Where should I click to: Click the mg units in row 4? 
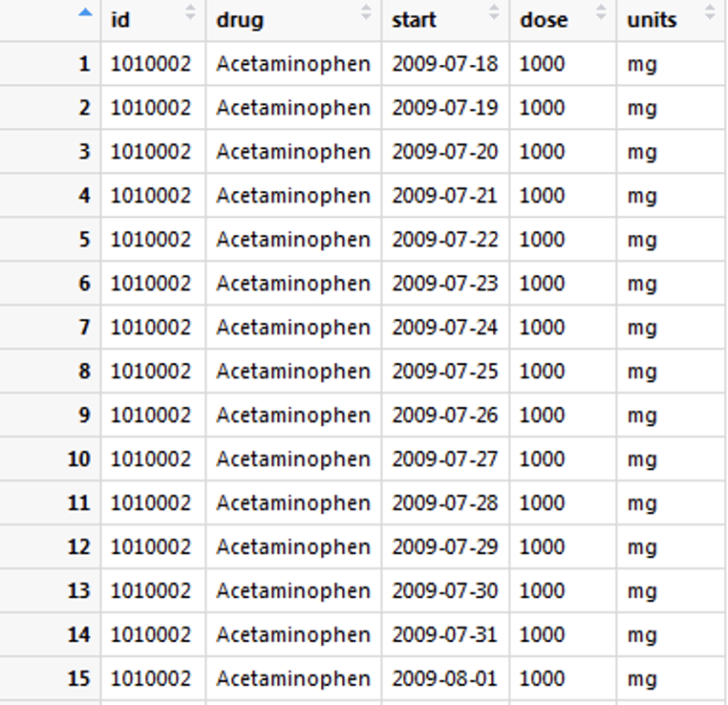[x=642, y=197]
